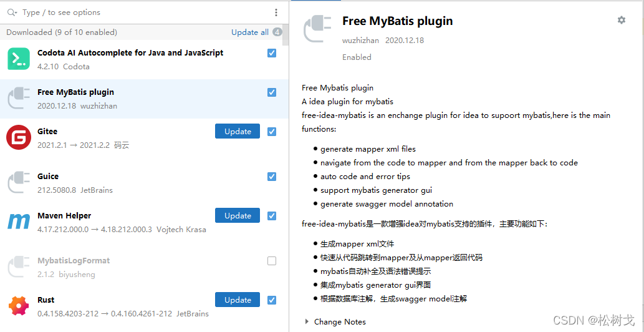644x332 pixels.
Task: Select the Rust plugin name
Action: [x=46, y=300]
